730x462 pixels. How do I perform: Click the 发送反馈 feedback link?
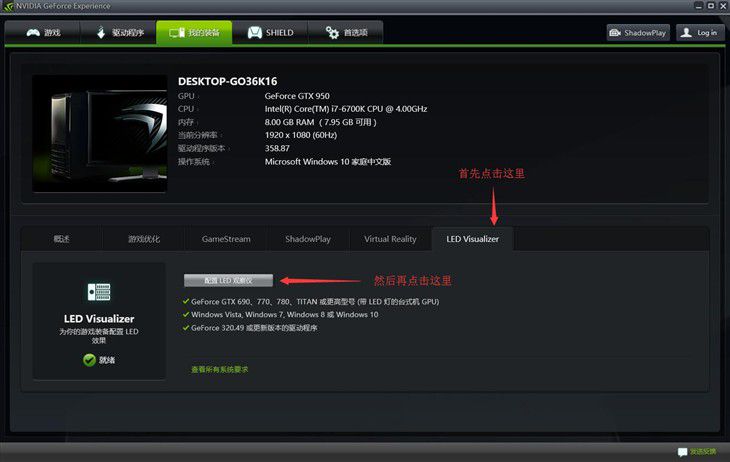(703, 452)
